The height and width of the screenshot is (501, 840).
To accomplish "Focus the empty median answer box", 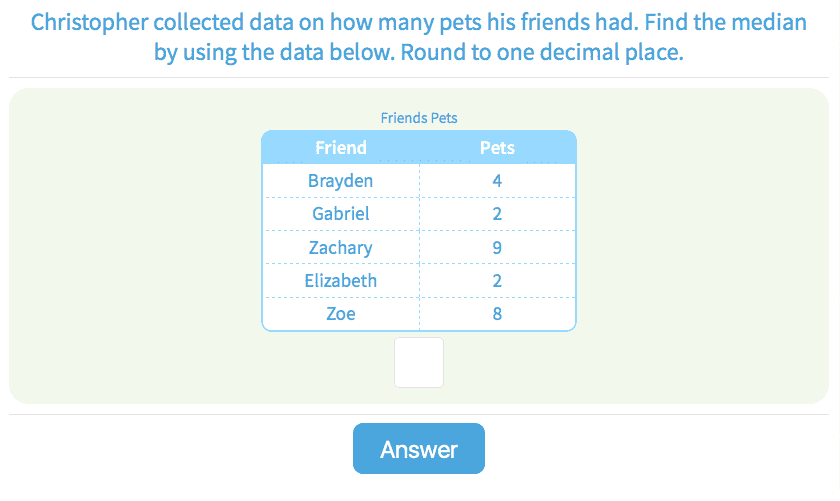I will [x=419, y=362].
